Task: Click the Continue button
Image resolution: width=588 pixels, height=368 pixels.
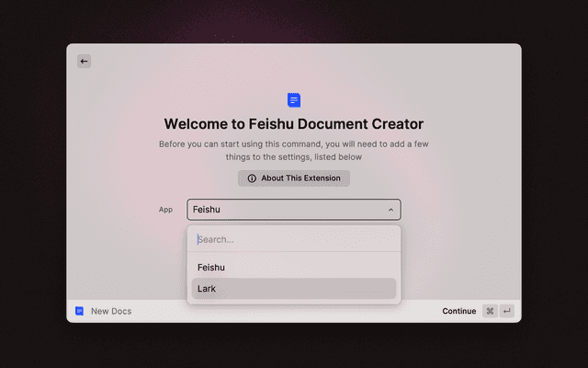Action: click(x=458, y=311)
